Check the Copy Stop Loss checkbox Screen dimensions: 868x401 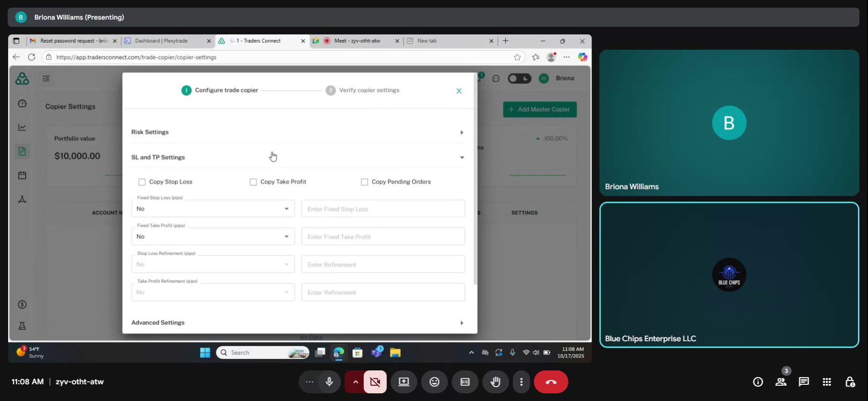pyautogui.click(x=142, y=182)
